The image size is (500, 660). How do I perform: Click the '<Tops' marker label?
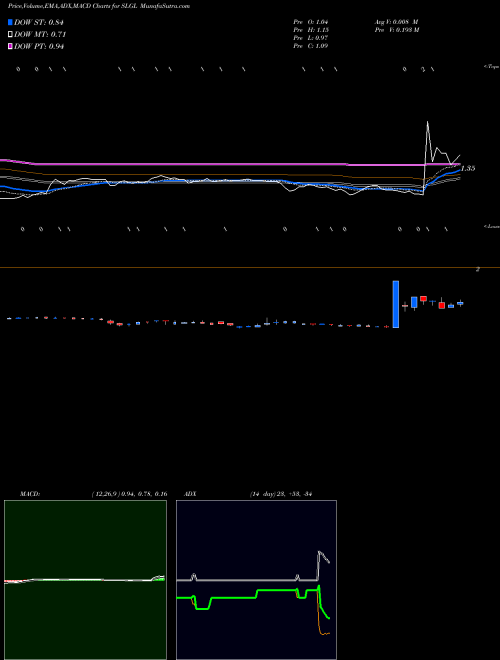[x=492, y=67]
